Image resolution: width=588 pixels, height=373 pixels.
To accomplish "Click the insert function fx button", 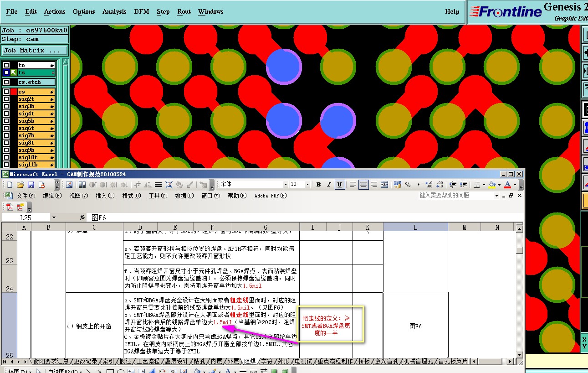I will click(82, 218).
